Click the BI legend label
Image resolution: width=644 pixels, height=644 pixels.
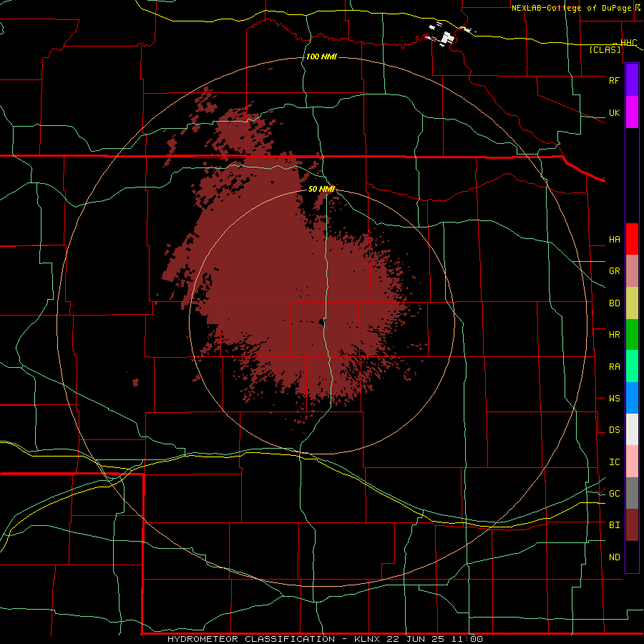[x=614, y=525]
